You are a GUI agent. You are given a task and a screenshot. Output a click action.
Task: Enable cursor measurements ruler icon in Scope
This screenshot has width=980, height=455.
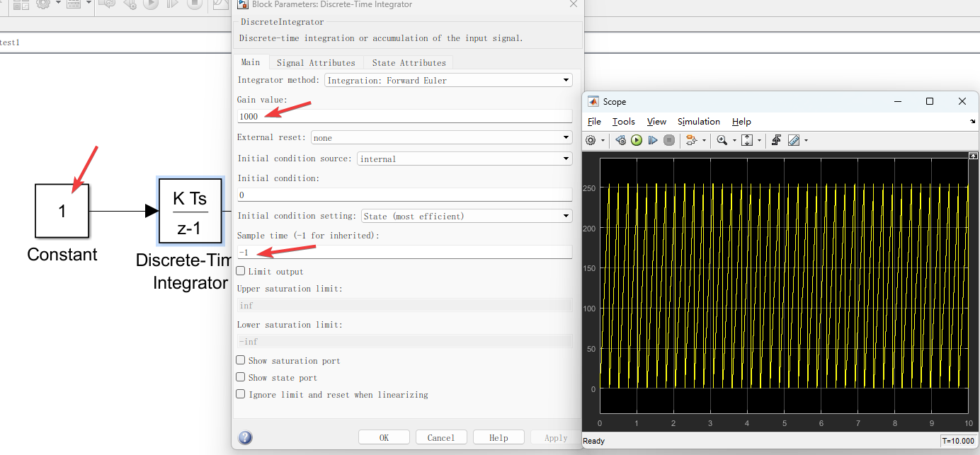pos(794,140)
